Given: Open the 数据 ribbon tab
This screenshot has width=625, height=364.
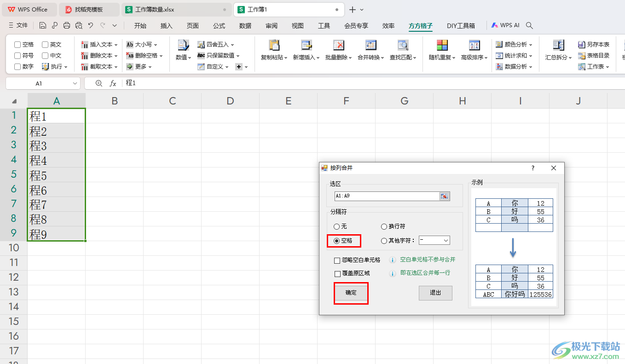Looking at the screenshot, I should pos(245,26).
